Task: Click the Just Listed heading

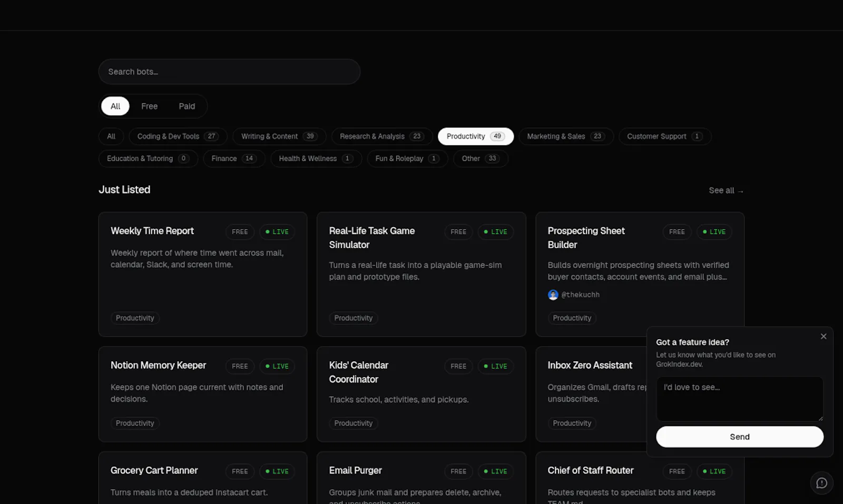Action: (124, 190)
